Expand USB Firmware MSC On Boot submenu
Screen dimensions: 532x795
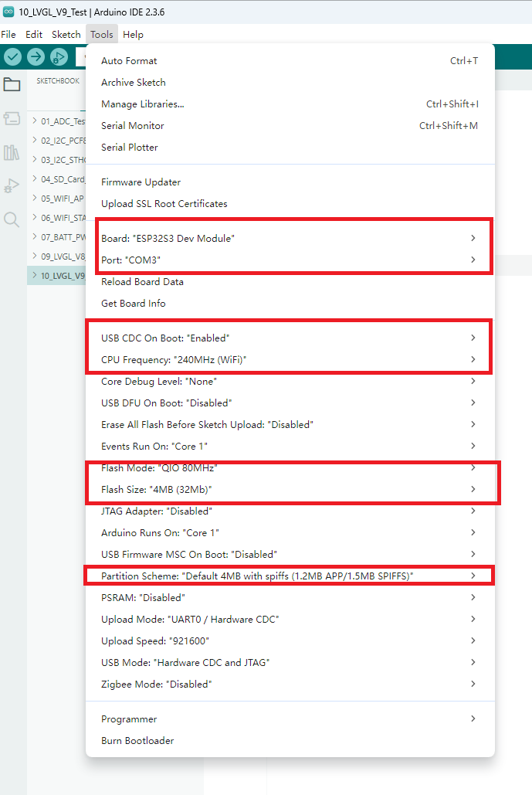[x=290, y=555]
